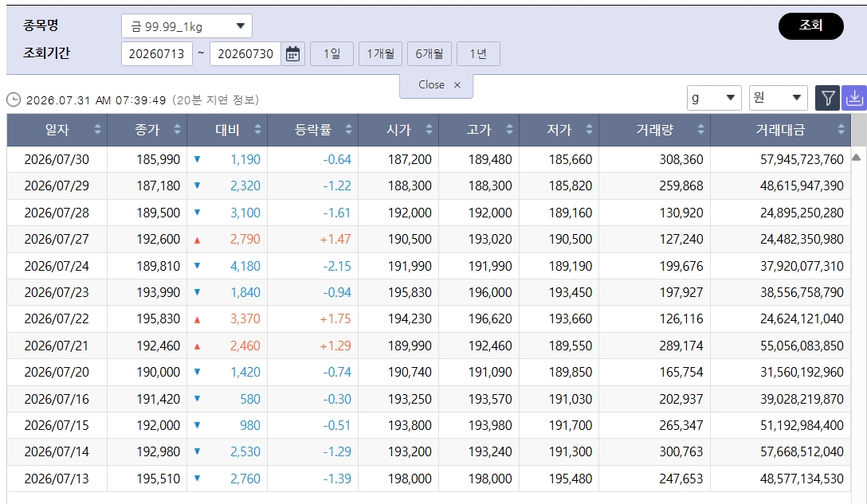Click start date field 20260713
The image size is (867, 504).
[157, 53]
